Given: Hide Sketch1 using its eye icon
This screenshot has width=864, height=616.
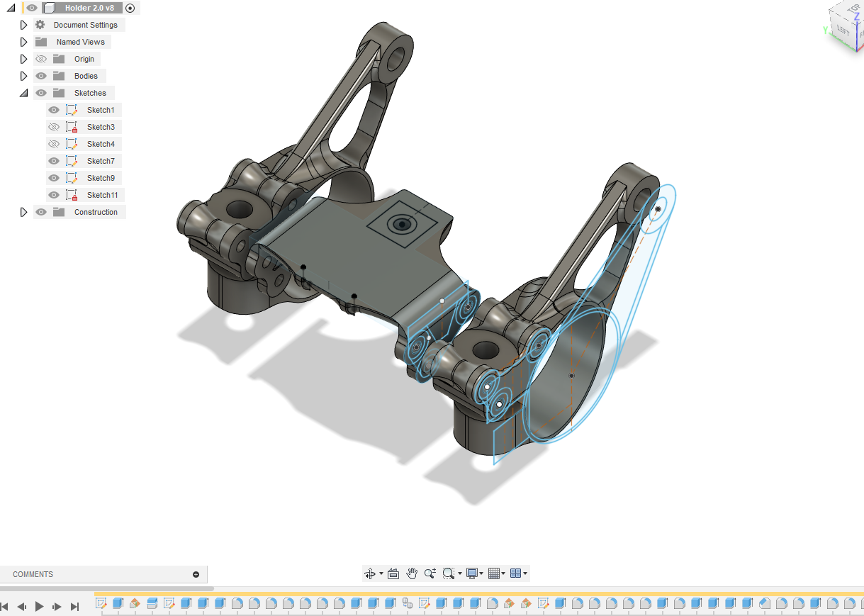Looking at the screenshot, I should (x=53, y=110).
